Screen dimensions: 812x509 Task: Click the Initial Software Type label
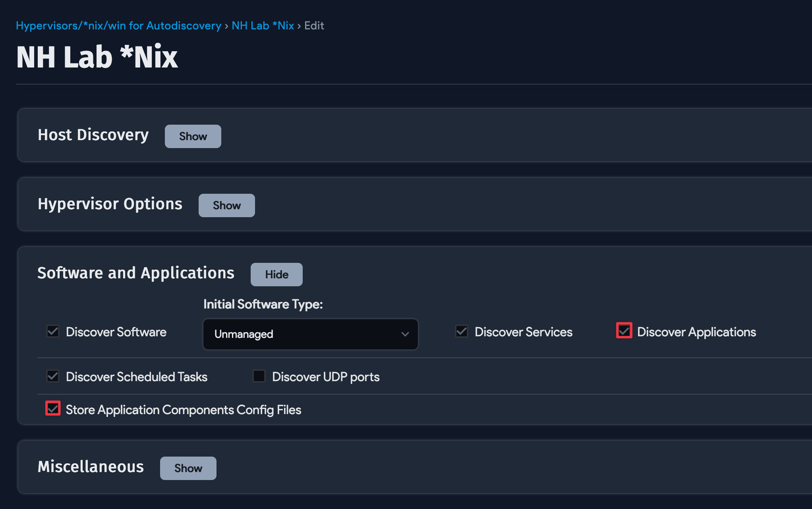[263, 304]
